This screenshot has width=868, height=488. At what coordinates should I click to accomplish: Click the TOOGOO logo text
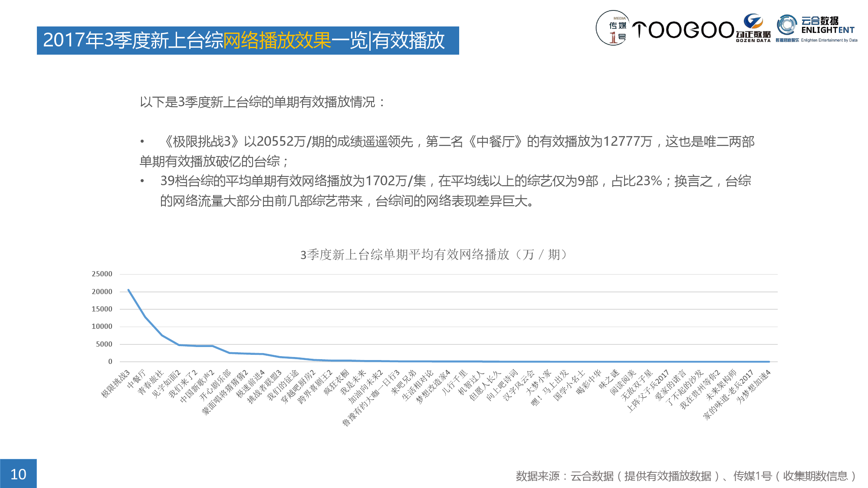pyautogui.click(x=683, y=30)
